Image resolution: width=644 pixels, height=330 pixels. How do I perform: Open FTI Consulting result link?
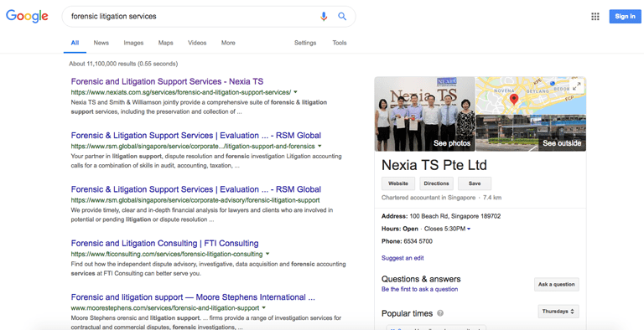coord(164,243)
